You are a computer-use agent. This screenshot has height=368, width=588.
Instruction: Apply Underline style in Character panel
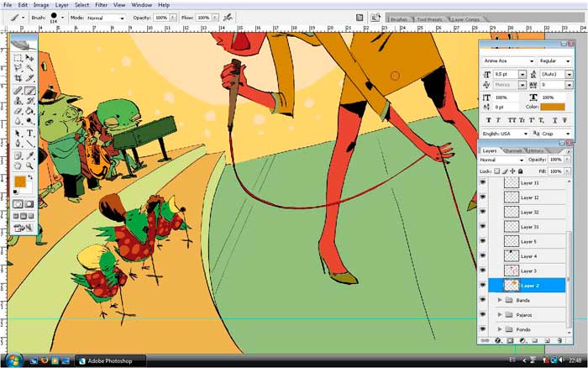point(555,119)
